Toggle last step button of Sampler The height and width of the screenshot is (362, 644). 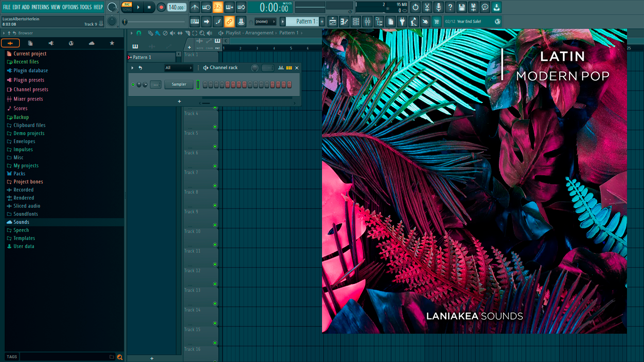click(289, 84)
